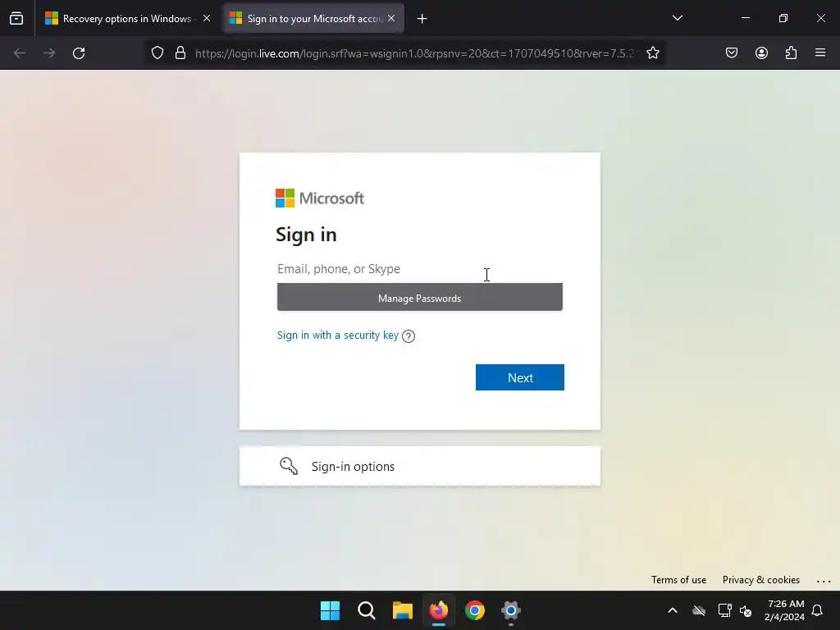Click the Manage Passwords popup button

(419, 297)
